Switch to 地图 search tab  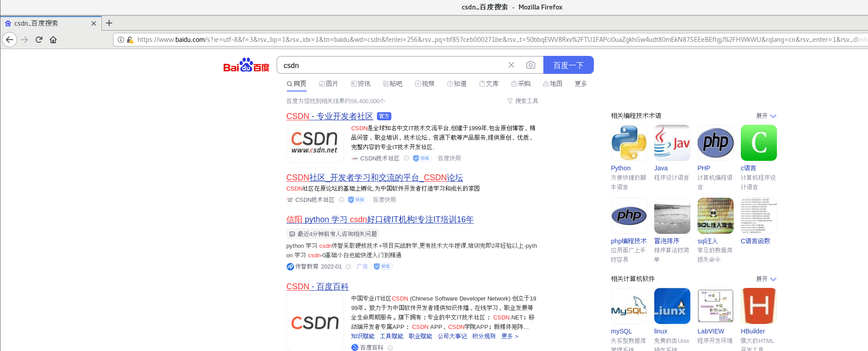552,84
